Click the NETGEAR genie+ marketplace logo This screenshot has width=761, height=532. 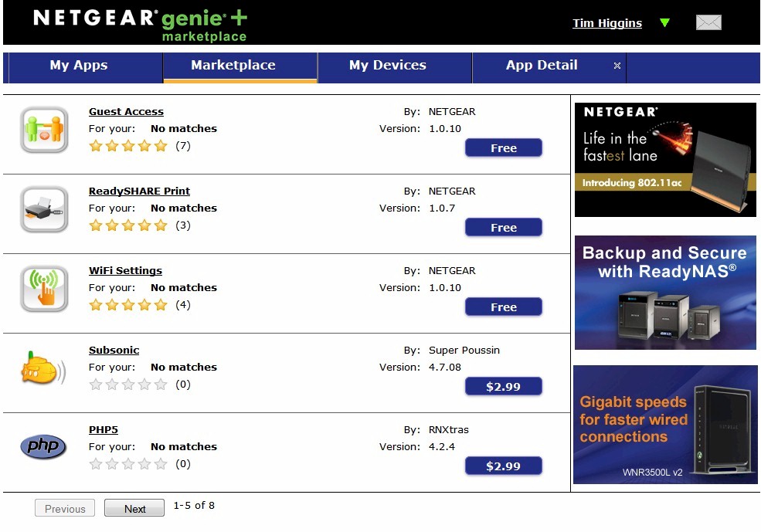141,25
